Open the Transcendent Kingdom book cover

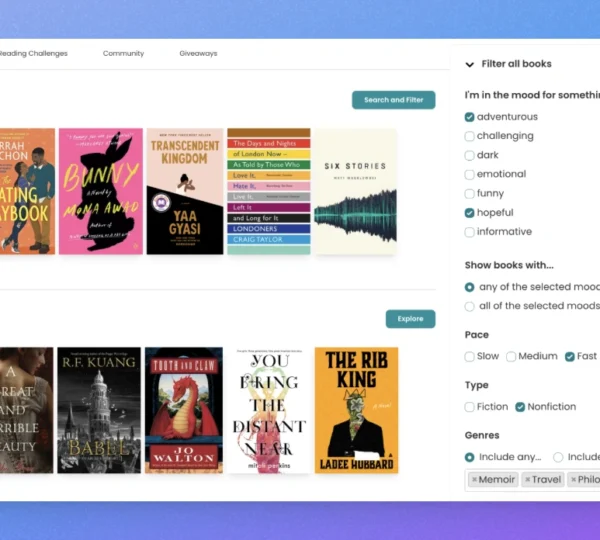[185, 191]
